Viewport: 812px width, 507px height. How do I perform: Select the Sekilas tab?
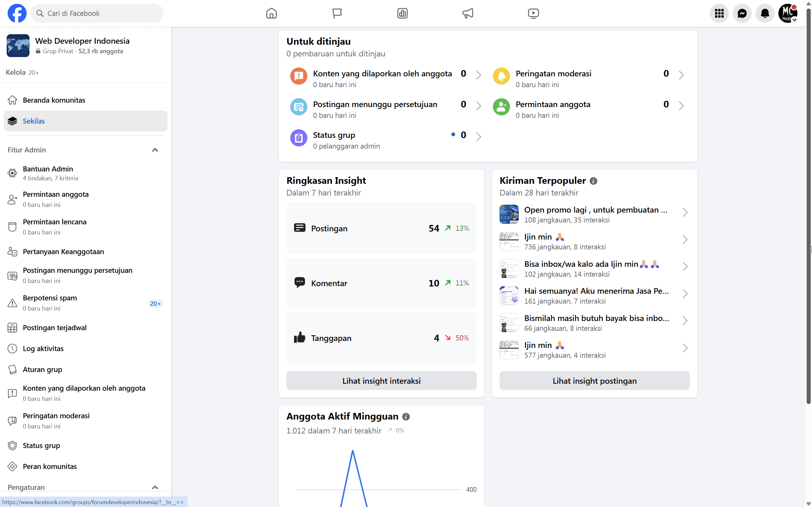pyautogui.click(x=34, y=121)
